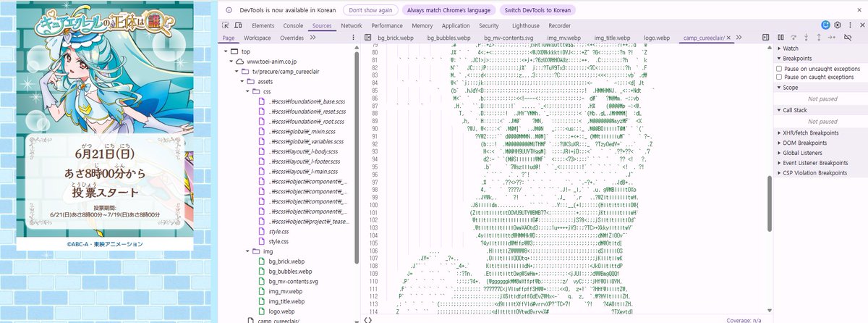Screen dimensions: 868x323
Task: Switch to the Console panel
Action: [293, 25]
